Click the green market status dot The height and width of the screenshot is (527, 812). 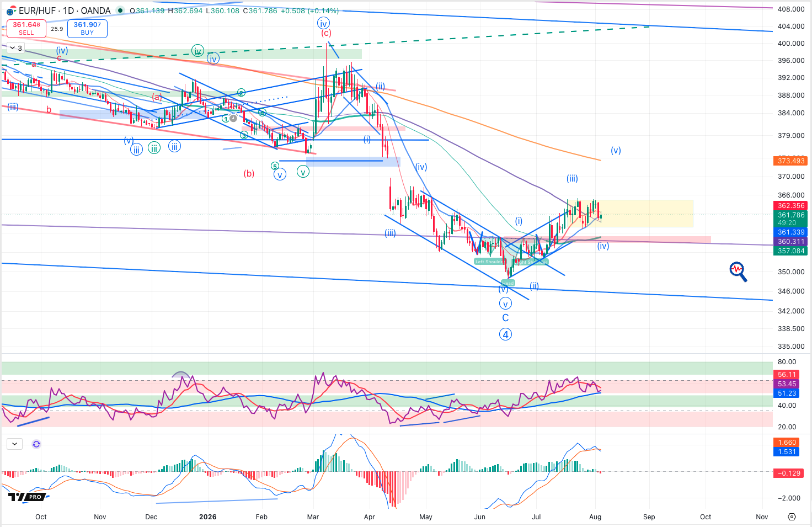[x=120, y=10]
